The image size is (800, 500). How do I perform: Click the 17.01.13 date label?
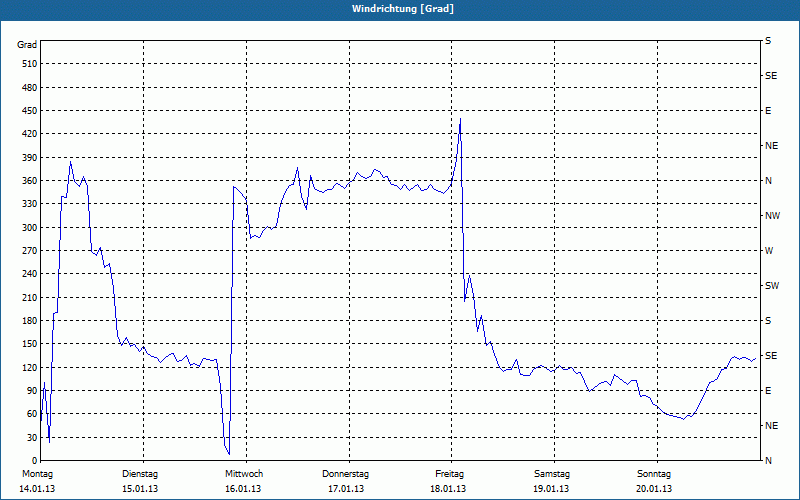346,489
